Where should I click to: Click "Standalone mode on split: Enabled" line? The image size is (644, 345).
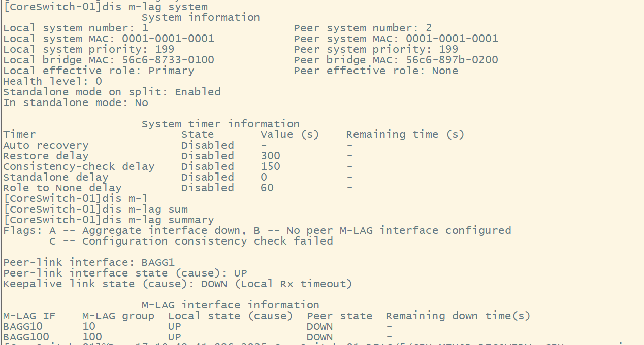pos(112,92)
